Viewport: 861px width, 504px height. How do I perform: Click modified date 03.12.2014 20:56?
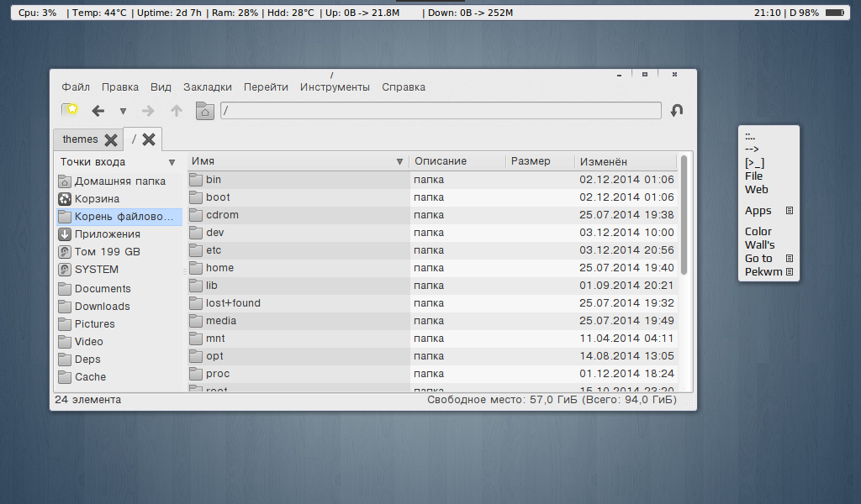pos(626,250)
